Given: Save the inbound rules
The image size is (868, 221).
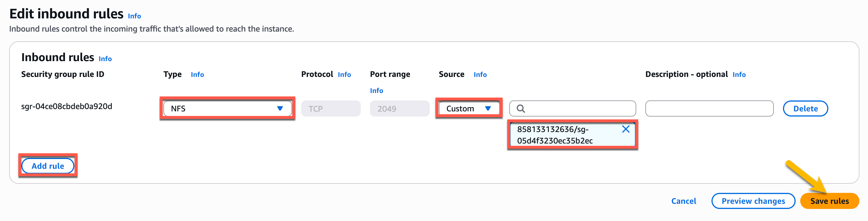Looking at the screenshot, I should 830,201.
